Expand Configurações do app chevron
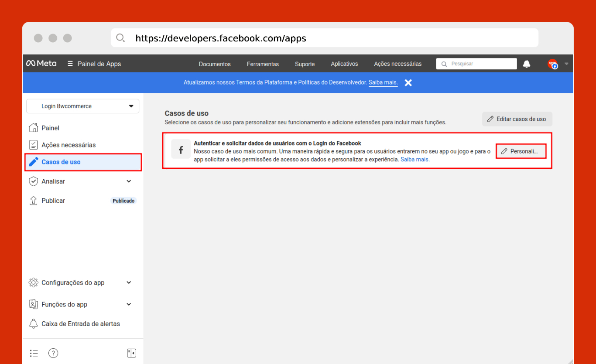 click(x=129, y=282)
